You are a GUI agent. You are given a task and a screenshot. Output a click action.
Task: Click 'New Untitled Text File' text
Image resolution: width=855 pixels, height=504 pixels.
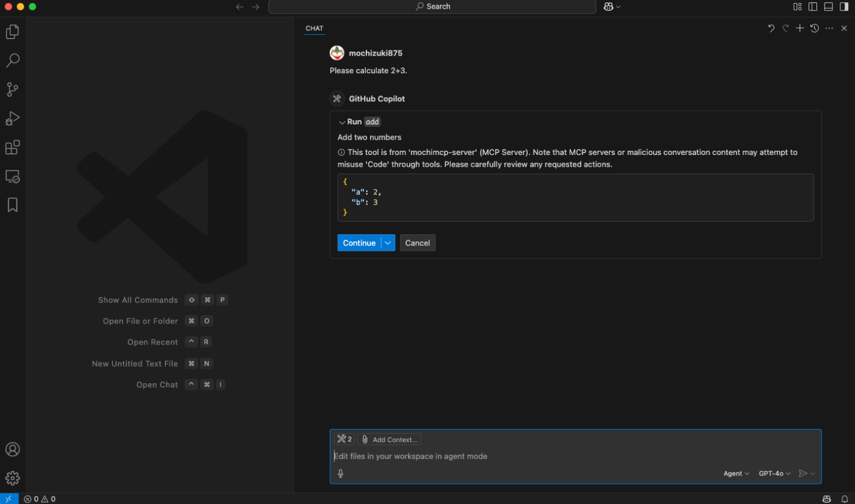[x=135, y=364]
